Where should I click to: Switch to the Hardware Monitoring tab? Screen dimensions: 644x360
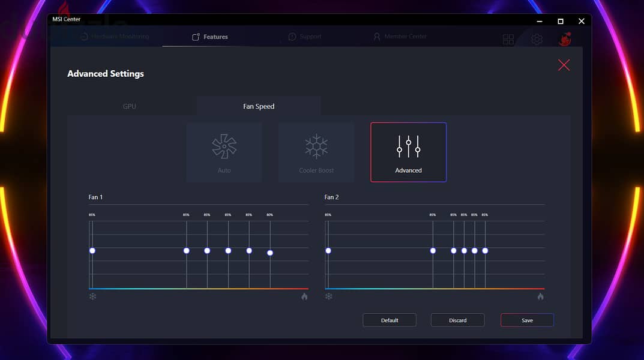(115, 37)
